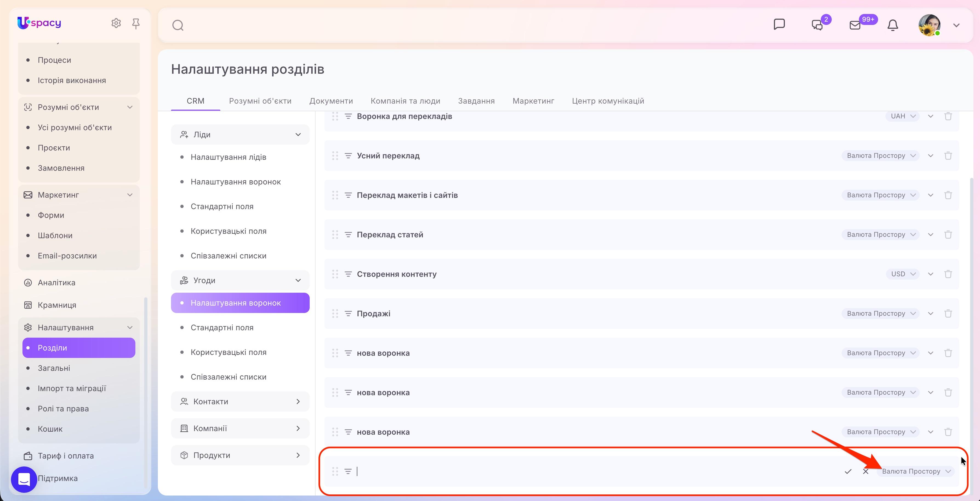This screenshot has width=980, height=501.
Task: Open group chats icon with badge 2
Action: [817, 25]
